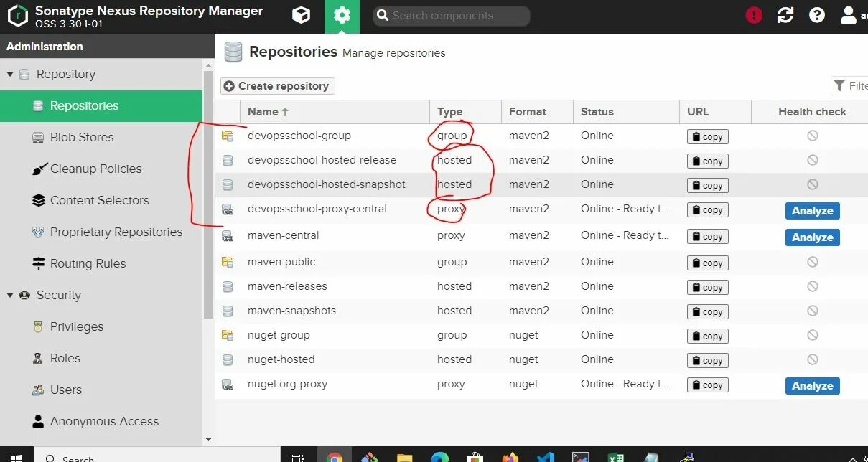The height and width of the screenshot is (462, 868).
Task: Focus the Filter input box
Action: [x=849, y=86]
